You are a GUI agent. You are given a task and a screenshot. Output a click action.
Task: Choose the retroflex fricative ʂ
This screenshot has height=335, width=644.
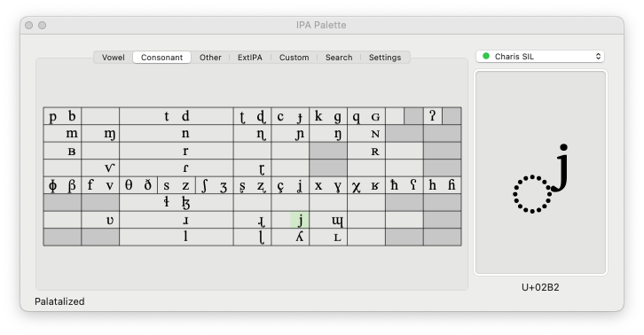pos(242,185)
